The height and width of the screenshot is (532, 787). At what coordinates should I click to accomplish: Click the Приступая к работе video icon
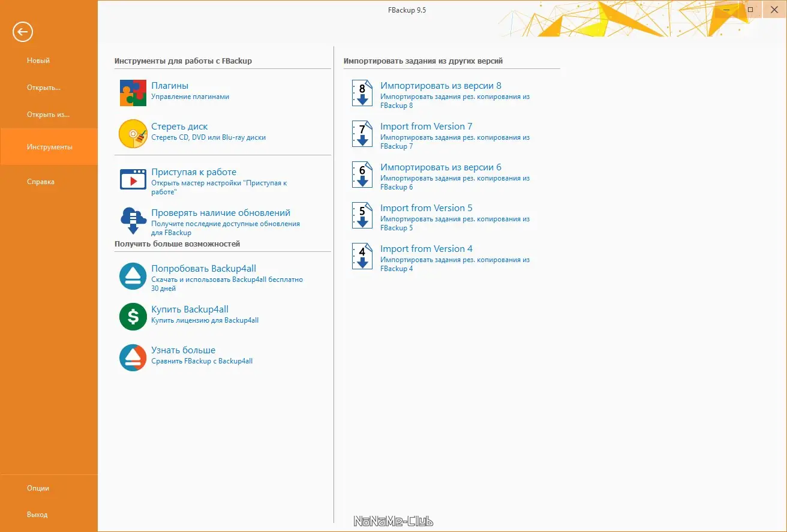(133, 179)
